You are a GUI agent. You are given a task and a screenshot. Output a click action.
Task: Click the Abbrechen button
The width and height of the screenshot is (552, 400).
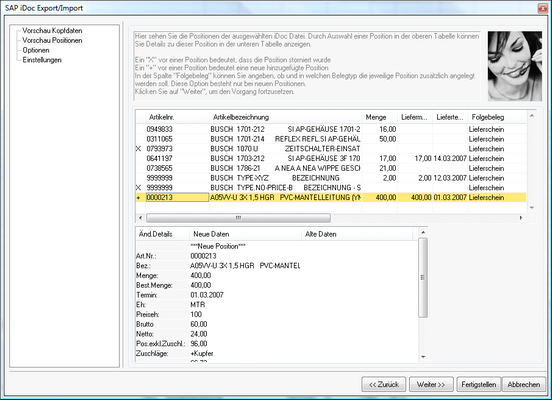click(x=523, y=385)
